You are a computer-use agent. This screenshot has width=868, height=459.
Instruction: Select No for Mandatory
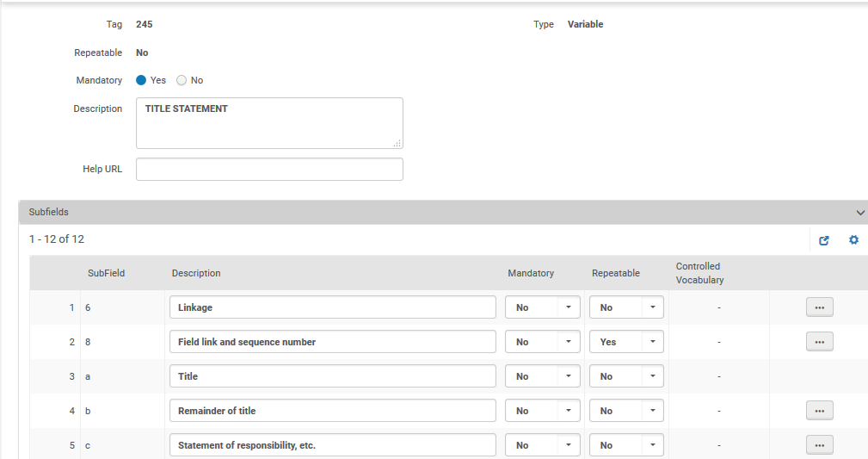pos(182,80)
